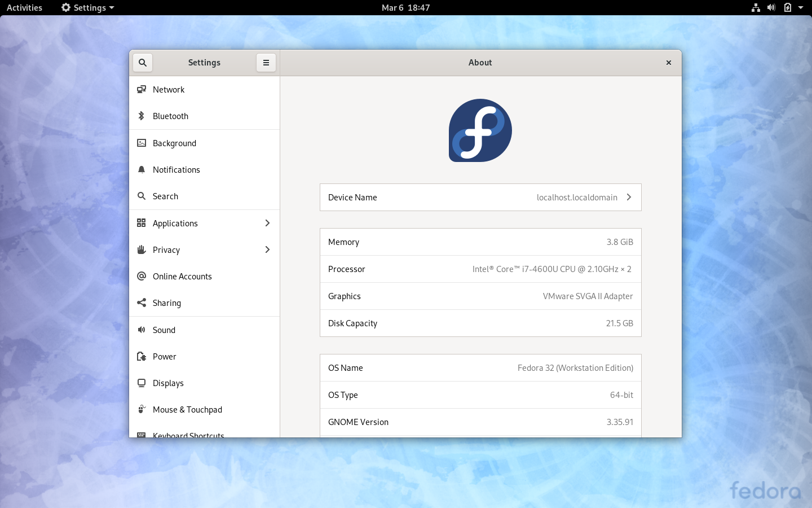Open Power settings label
The image size is (812, 508).
click(x=164, y=357)
